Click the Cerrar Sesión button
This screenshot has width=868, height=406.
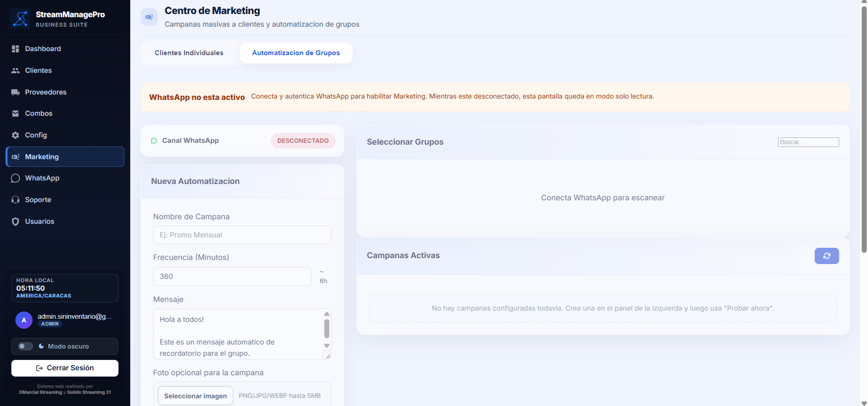click(65, 368)
